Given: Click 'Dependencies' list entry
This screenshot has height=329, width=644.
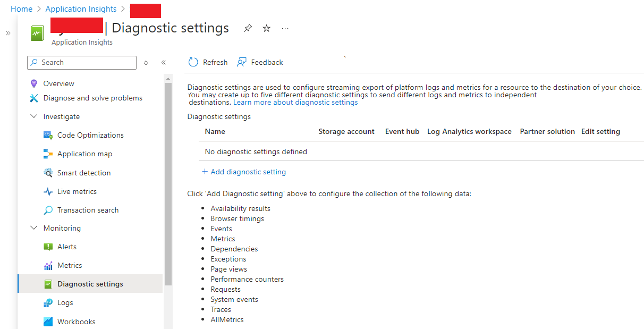Looking at the screenshot, I should (x=234, y=249).
